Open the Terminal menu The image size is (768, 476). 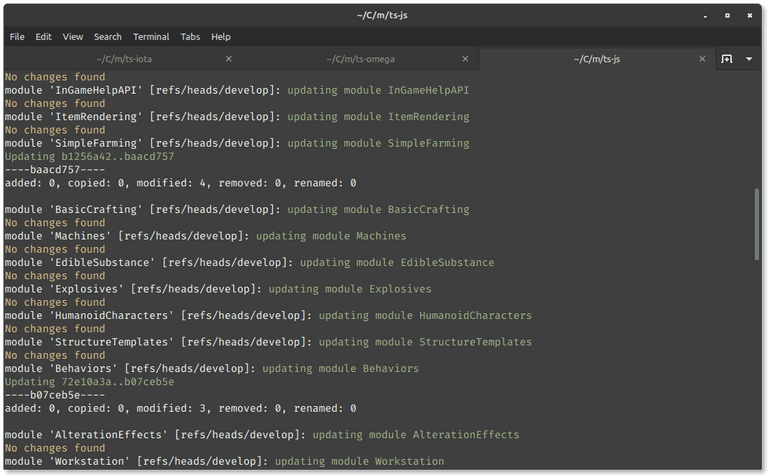coord(151,37)
